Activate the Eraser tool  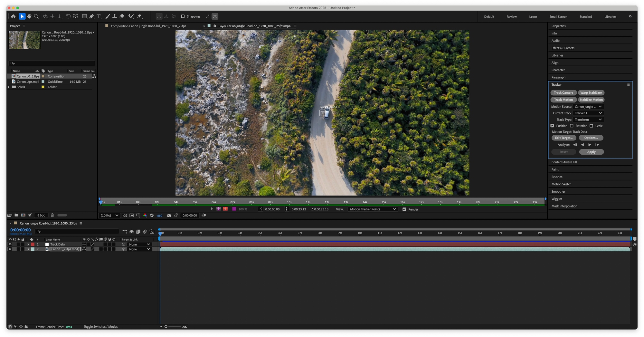point(122,16)
